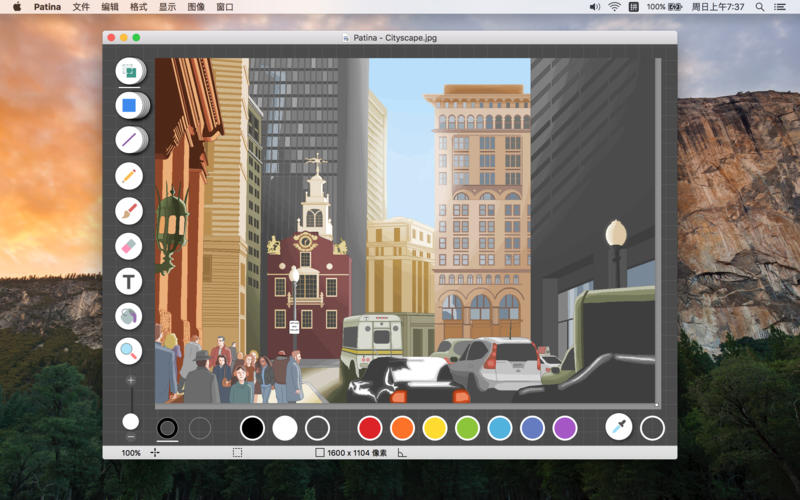Select the magnifying glass Zoom tool

pos(128,351)
